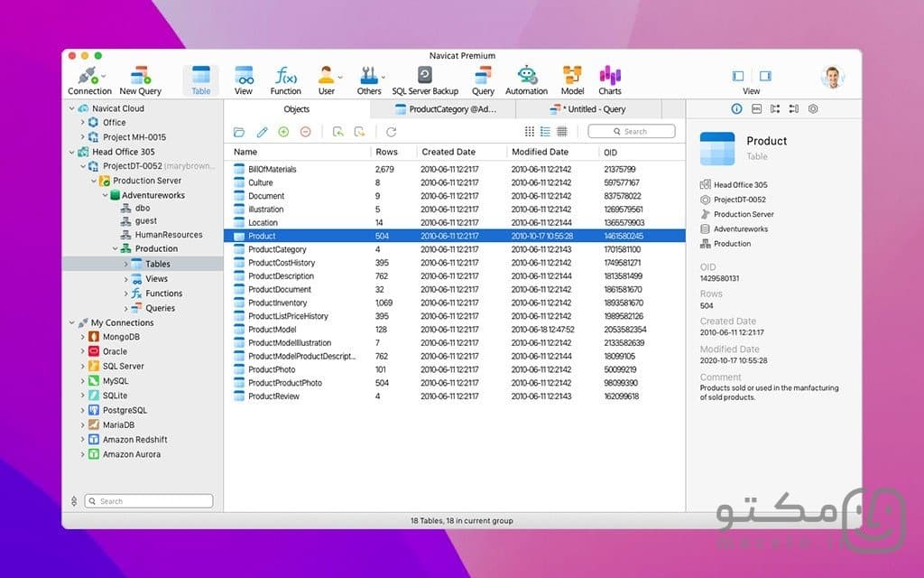Open the Others toolbar item
Image resolution: width=924 pixels, height=578 pixels.
tap(369, 80)
